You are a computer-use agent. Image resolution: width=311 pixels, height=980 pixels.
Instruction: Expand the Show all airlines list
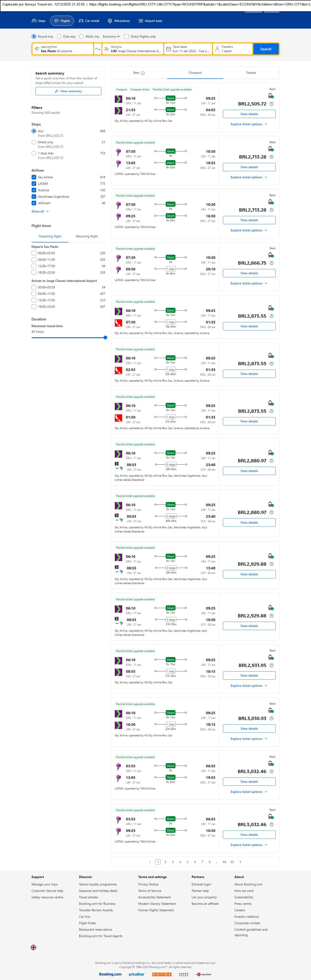pos(40,212)
